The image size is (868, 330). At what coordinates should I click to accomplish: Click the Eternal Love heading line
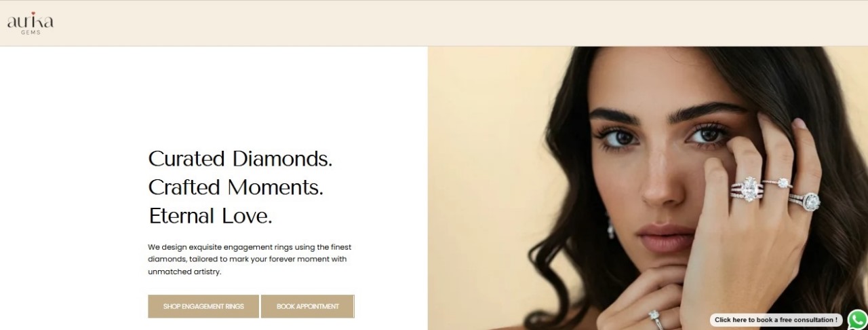click(210, 216)
